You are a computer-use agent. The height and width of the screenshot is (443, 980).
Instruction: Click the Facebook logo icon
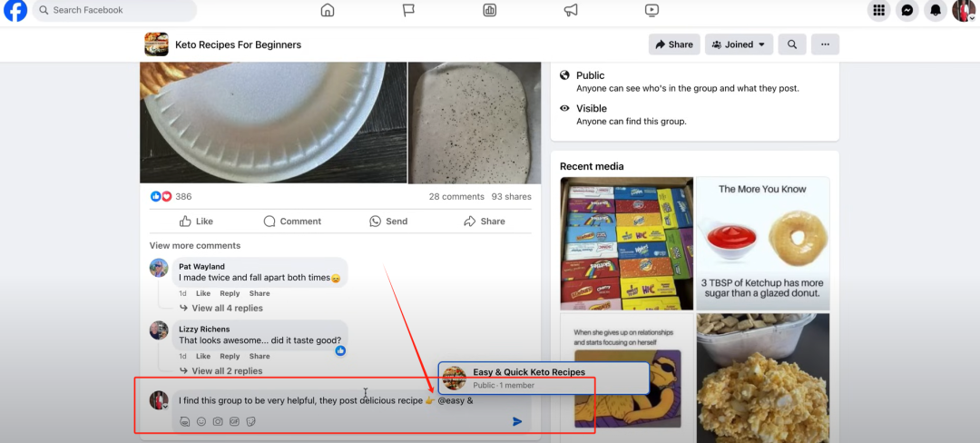[x=15, y=11]
